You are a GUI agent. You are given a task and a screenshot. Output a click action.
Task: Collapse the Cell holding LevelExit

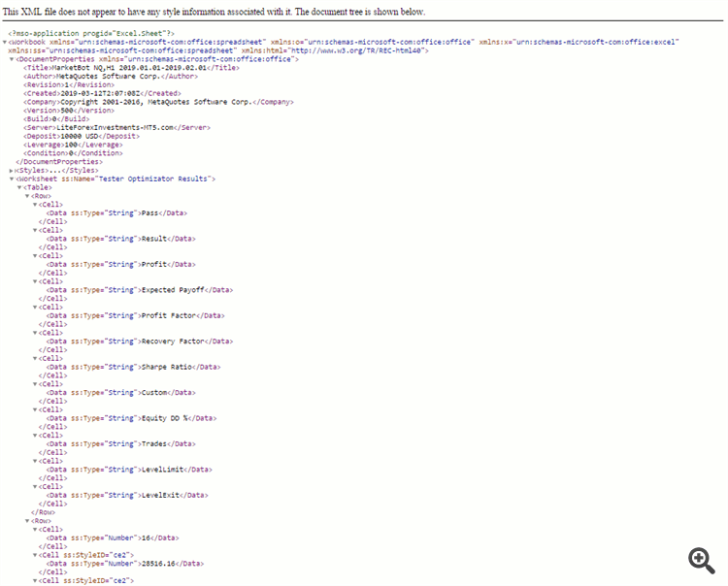pos(35,487)
